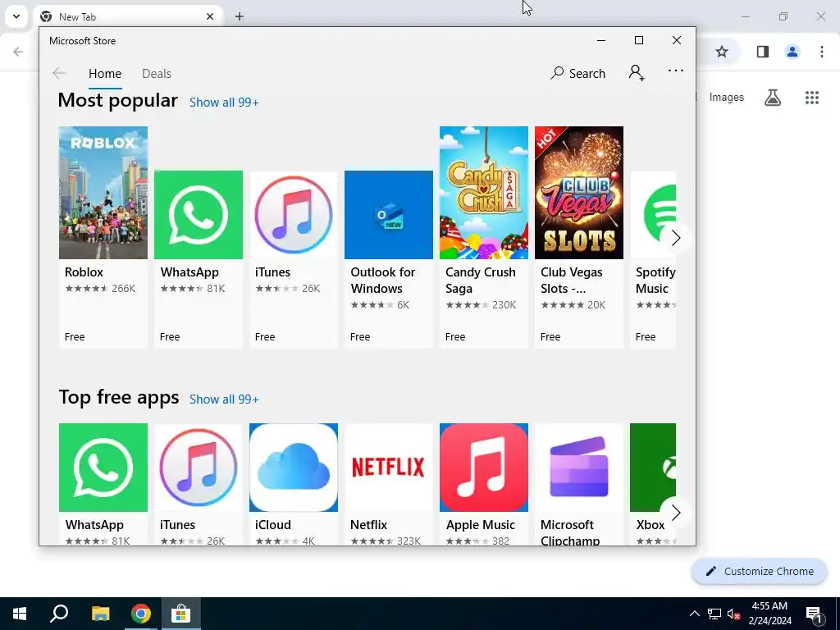
Task: Open the Roblox app tile image
Action: [103, 193]
